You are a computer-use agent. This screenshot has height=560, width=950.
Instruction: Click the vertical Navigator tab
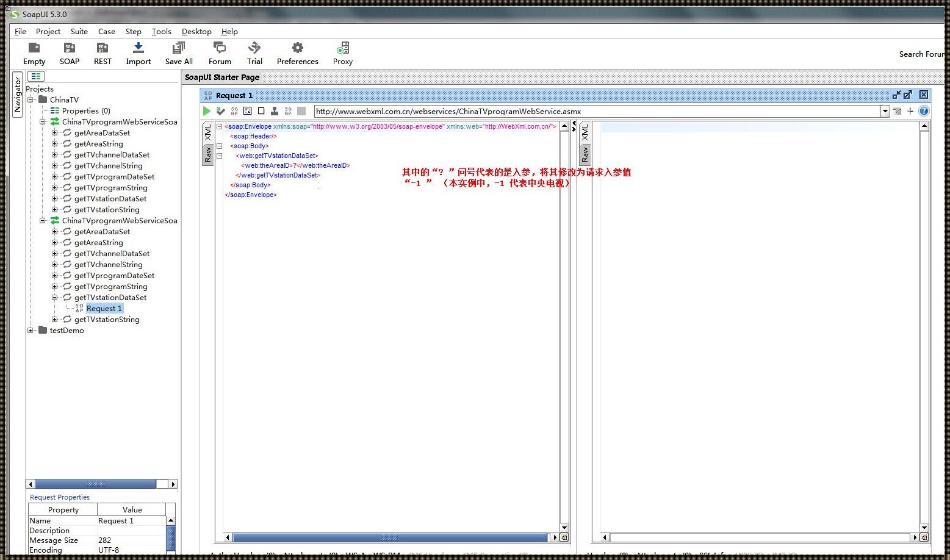click(x=17, y=94)
